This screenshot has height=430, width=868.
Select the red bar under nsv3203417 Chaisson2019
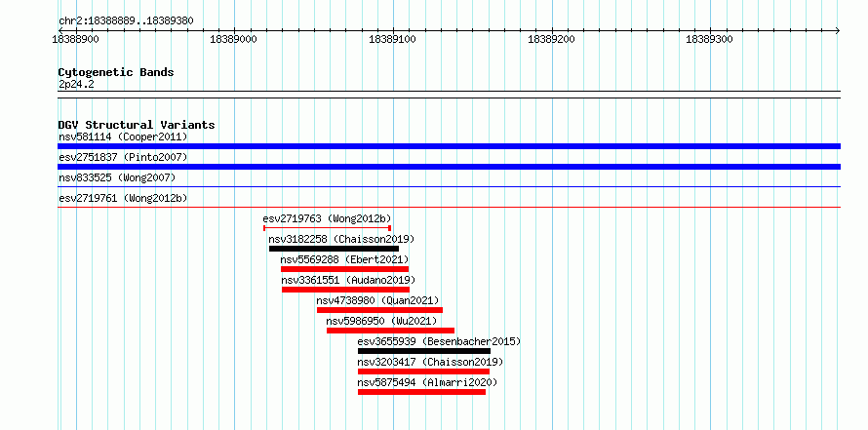click(x=424, y=371)
